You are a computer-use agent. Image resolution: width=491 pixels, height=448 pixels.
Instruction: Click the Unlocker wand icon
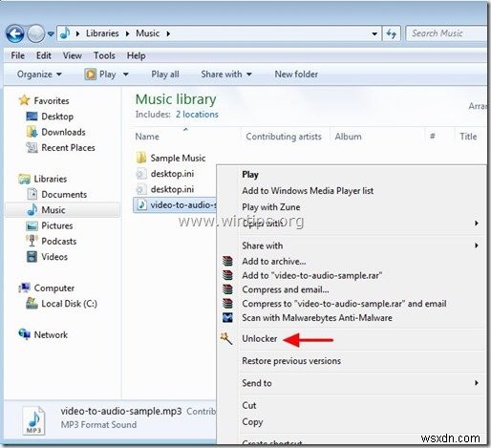click(226, 338)
